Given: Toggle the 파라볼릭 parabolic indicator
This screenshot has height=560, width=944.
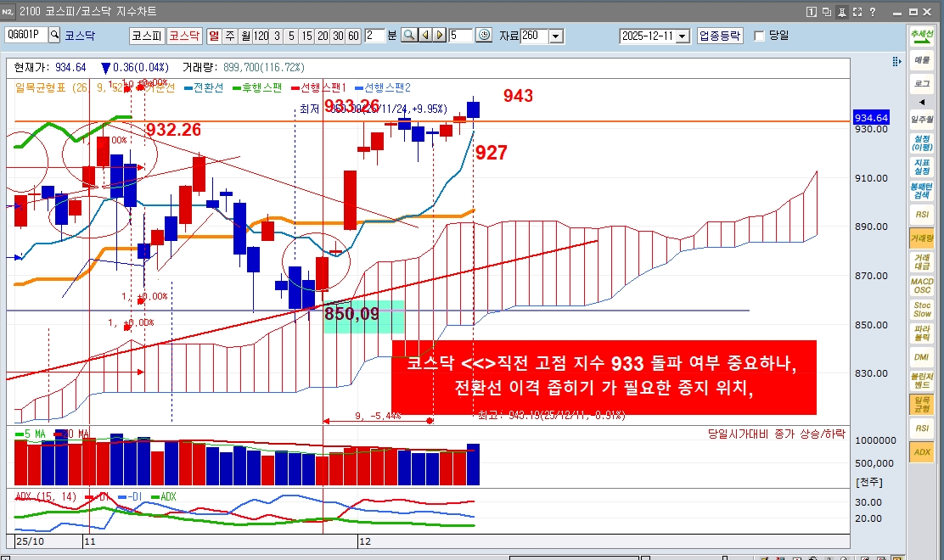Looking at the screenshot, I should 922,333.
